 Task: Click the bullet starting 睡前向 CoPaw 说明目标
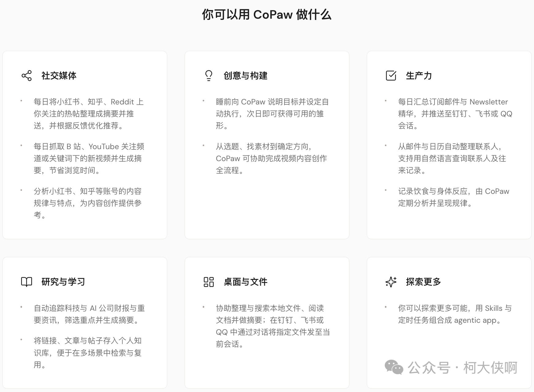[x=273, y=114]
